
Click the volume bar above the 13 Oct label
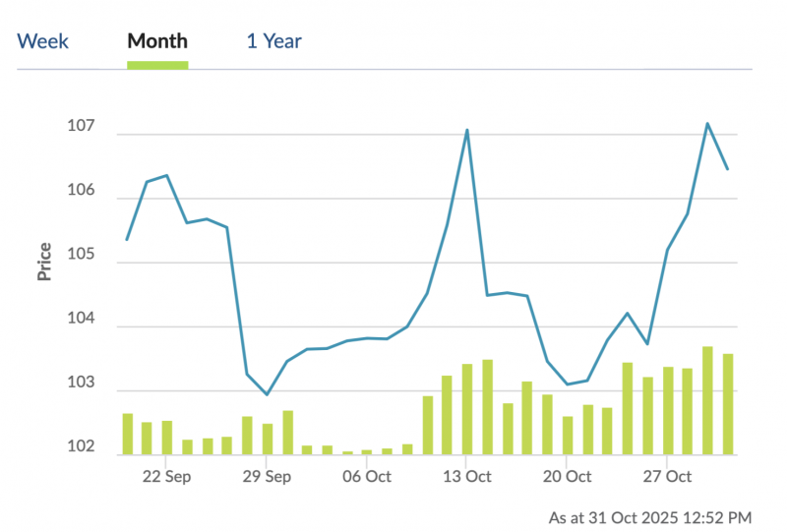click(x=466, y=409)
